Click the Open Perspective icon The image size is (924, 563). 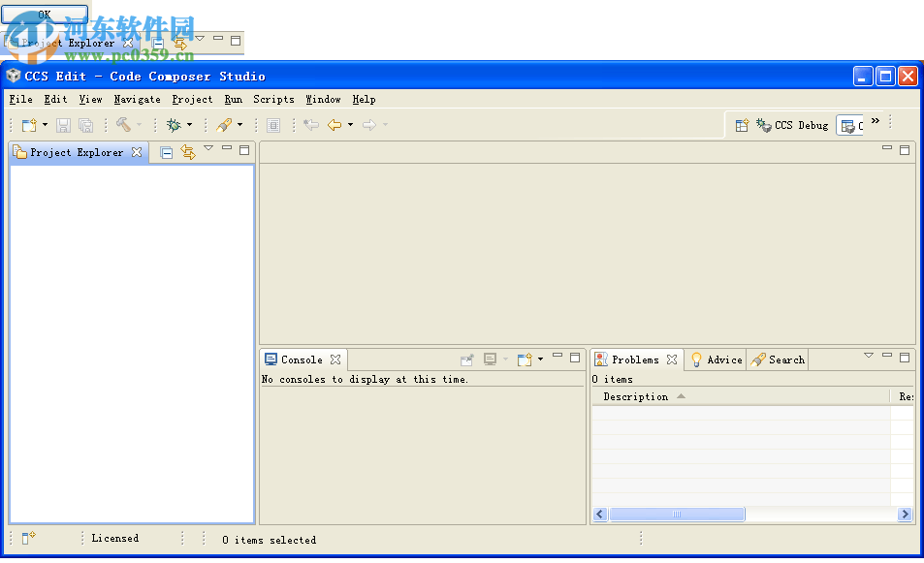point(742,125)
